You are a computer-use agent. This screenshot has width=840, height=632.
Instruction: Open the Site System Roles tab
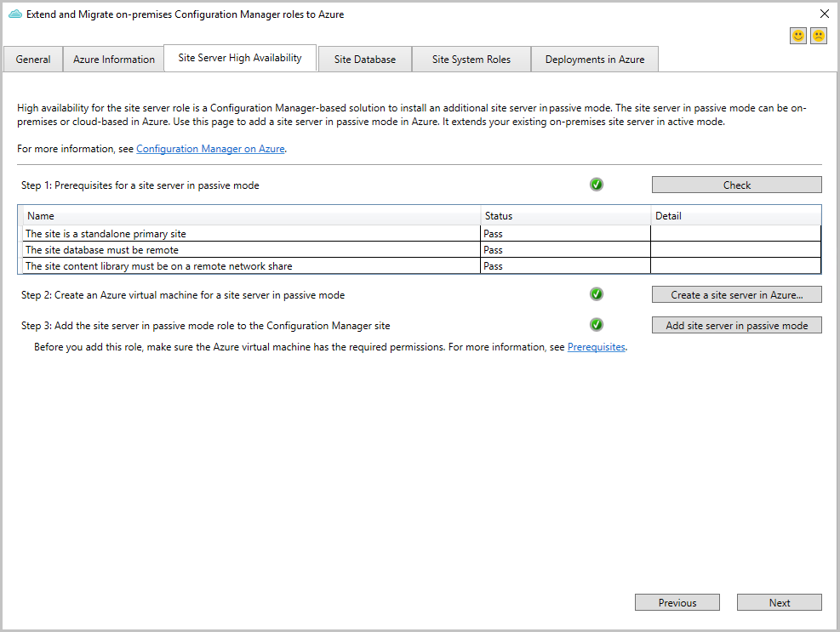pyautogui.click(x=471, y=60)
